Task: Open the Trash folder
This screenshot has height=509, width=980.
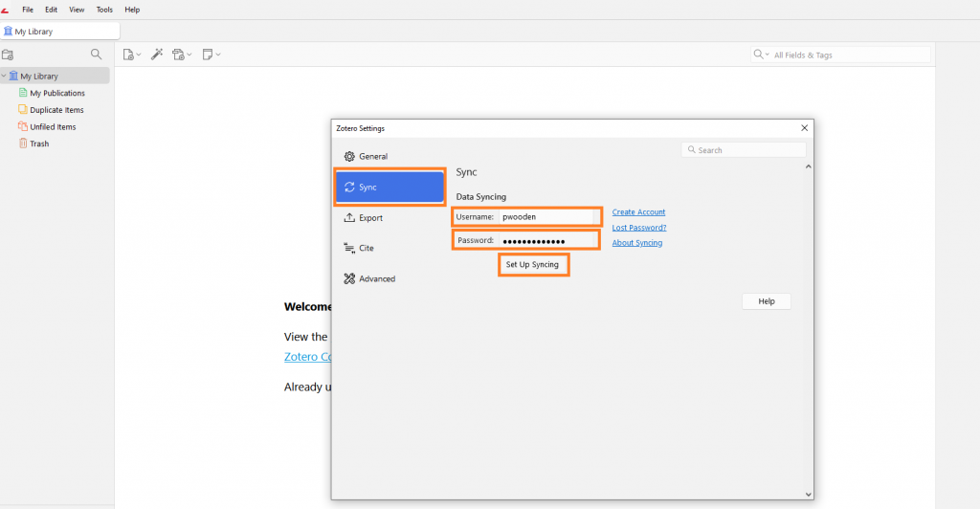Action: pos(38,144)
